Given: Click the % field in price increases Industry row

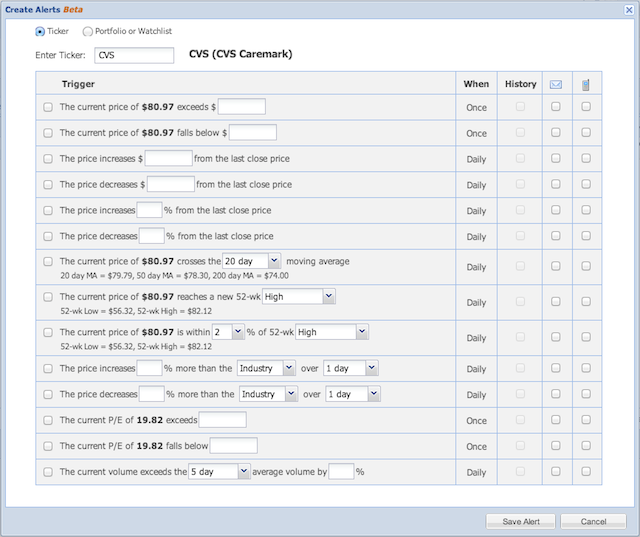Looking at the screenshot, I should tap(149, 368).
